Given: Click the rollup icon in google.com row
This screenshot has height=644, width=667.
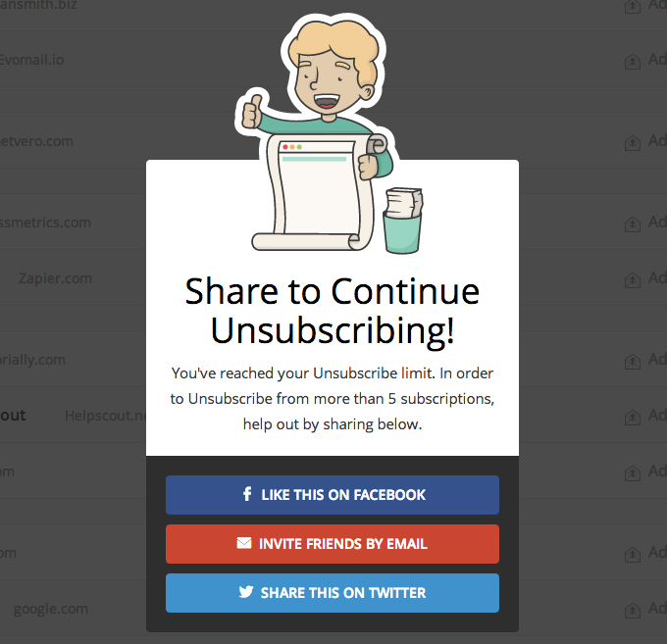Looking at the screenshot, I should click(x=633, y=611).
